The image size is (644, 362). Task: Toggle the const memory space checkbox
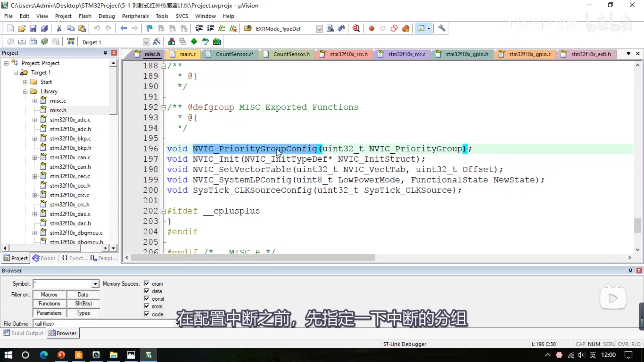pyautogui.click(x=147, y=299)
